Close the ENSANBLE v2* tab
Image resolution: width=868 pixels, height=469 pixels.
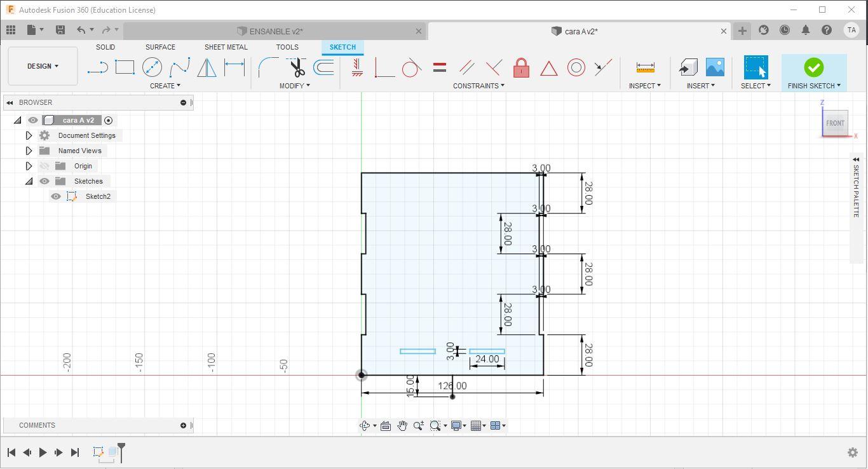(x=419, y=31)
